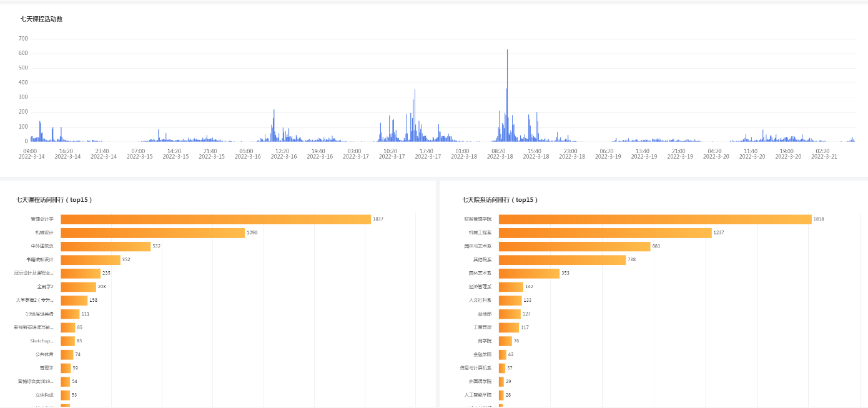
Task: Click the 中外建筑史 course label
Action: (42, 246)
